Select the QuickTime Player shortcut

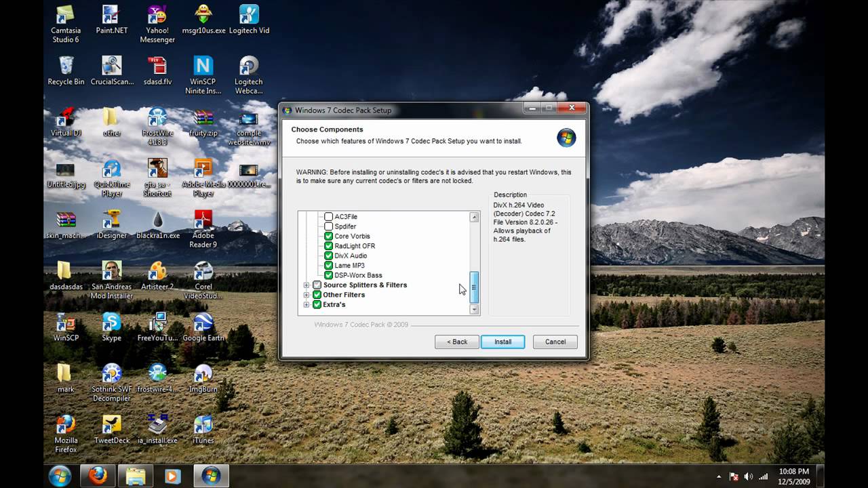(x=112, y=178)
